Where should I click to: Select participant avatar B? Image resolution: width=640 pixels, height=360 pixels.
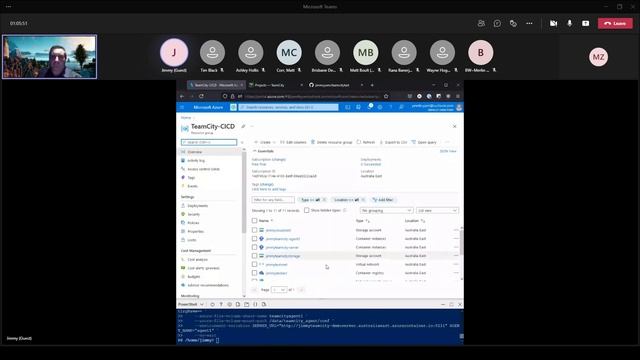click(480, 52)
